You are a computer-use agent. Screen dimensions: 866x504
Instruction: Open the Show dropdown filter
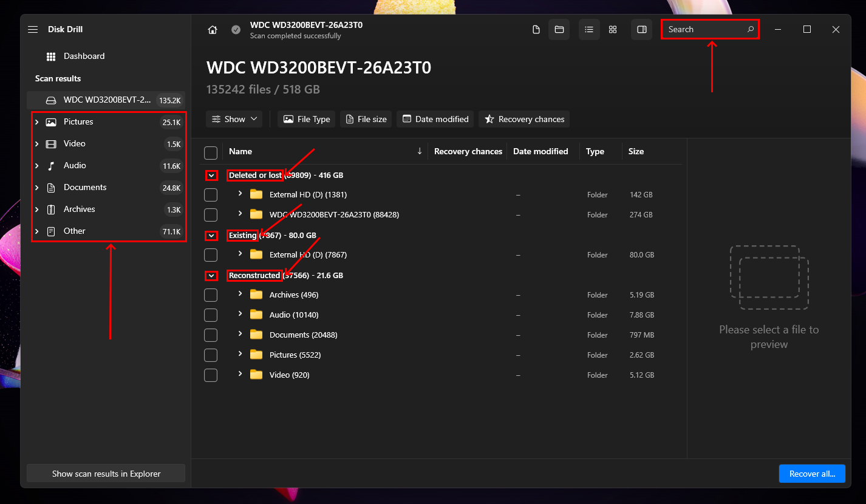pyautogui.click(x=234, y=119)
